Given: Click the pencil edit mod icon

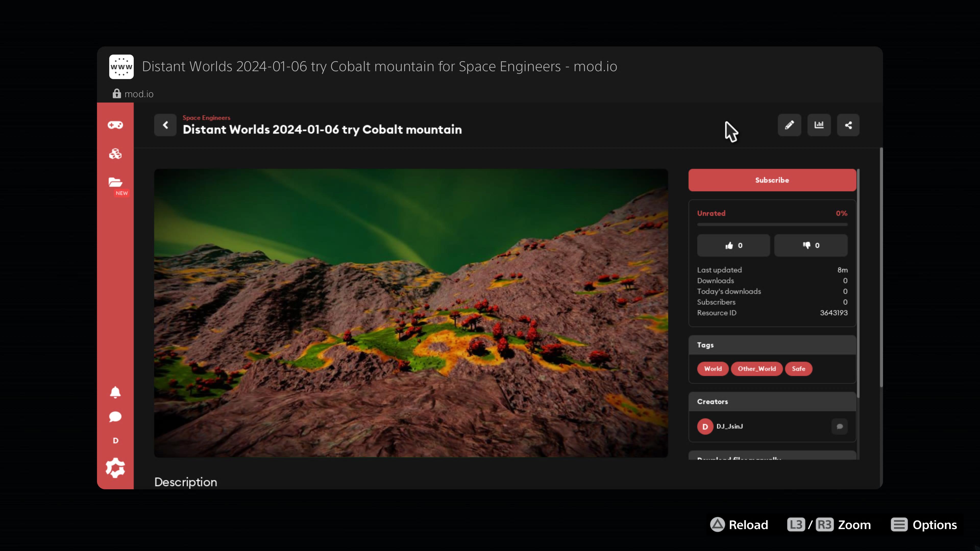Looking at the screenshot, I should coord(789,125).
